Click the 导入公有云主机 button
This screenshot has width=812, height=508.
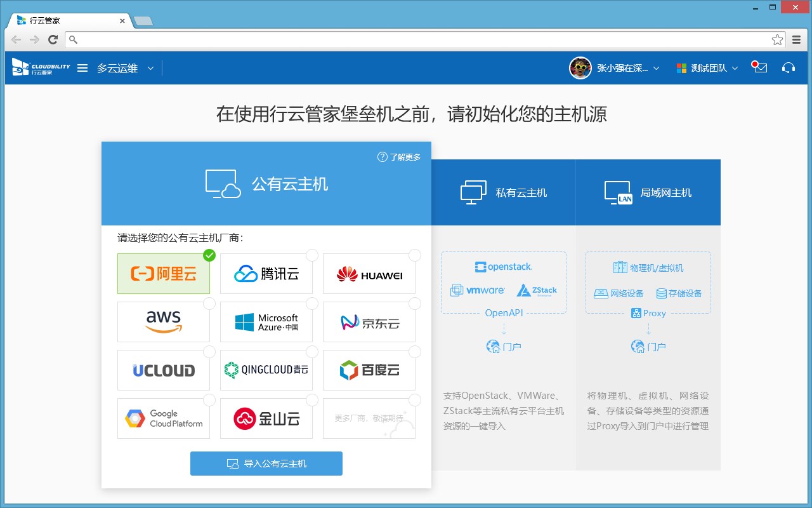click(266, 464)
